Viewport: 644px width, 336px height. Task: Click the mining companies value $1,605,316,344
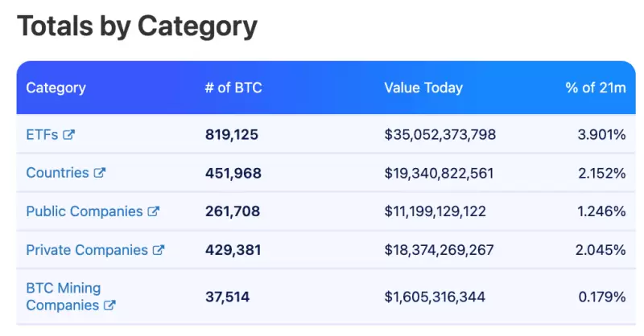(x=435, y=297)
